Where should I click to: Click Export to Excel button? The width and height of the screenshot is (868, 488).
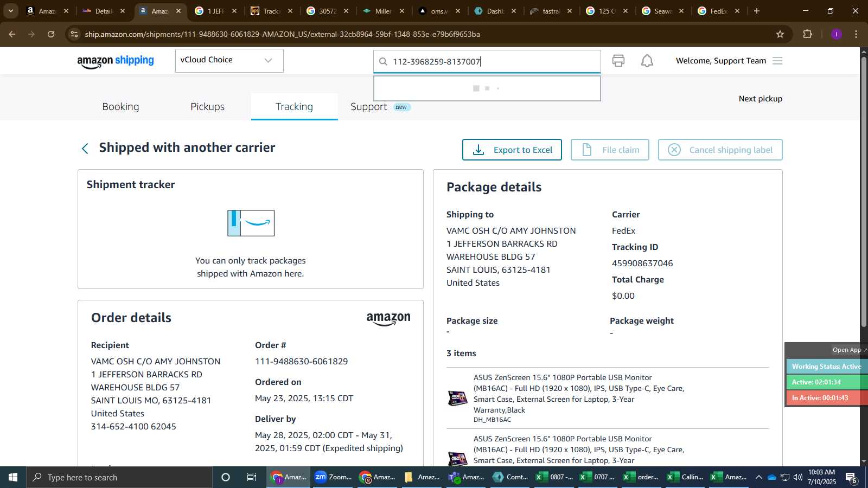point(512,150)
